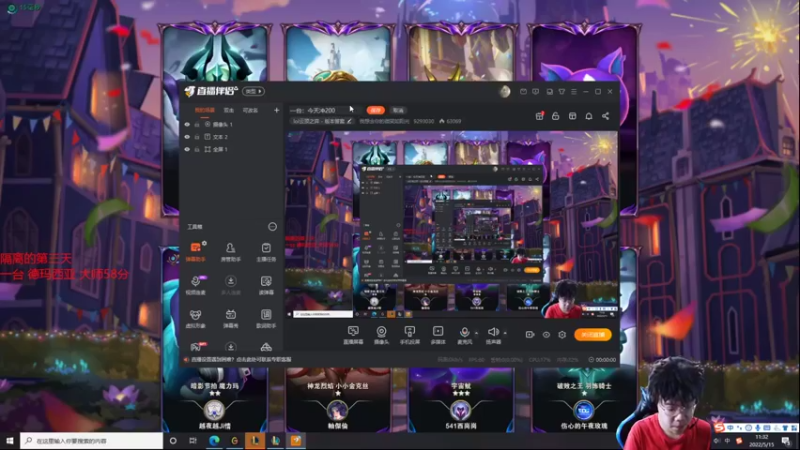Select the 摄像头 1 source row
The width and height of the screenshot is (800, 450).
click(x=231, y=124)
